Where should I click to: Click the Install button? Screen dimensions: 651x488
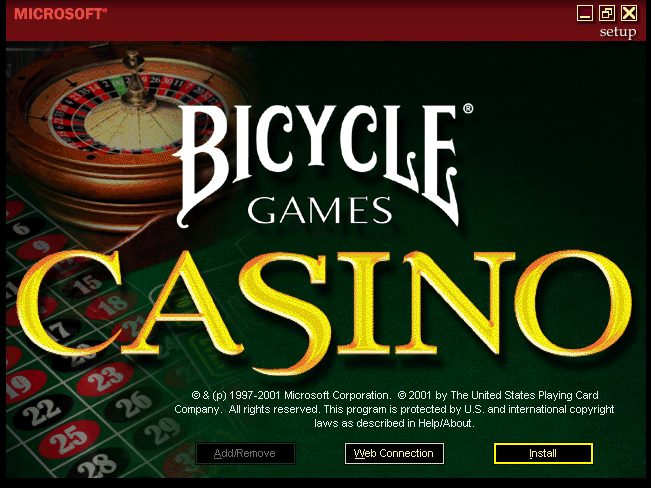[543, 453]
